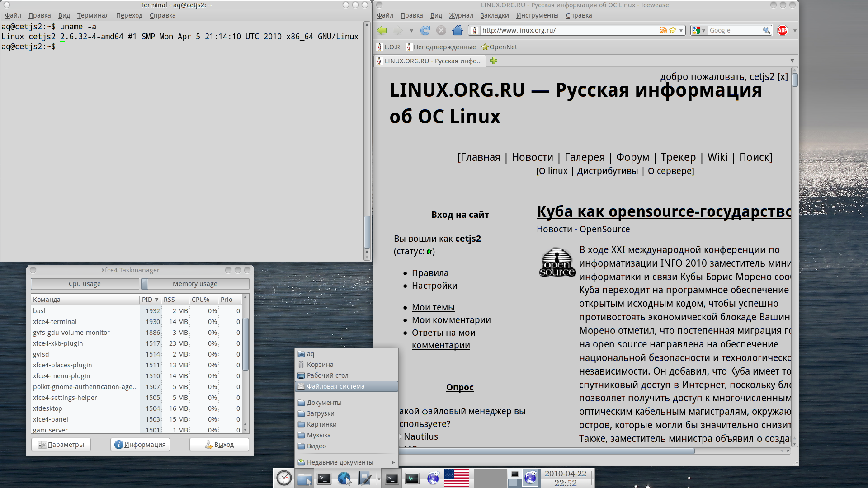Open the Музыка folder from places menu
This screenshot has height=488, width=868.
click(346, 435)
